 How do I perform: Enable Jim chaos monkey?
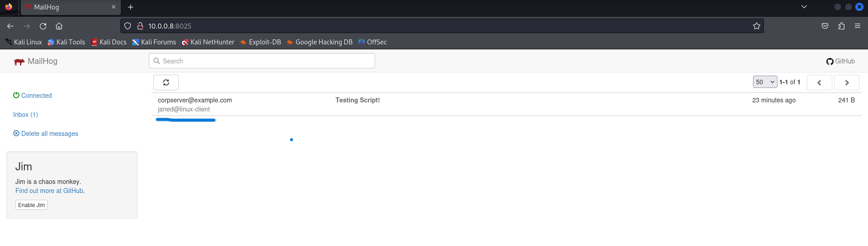click(x=31, y=205)
